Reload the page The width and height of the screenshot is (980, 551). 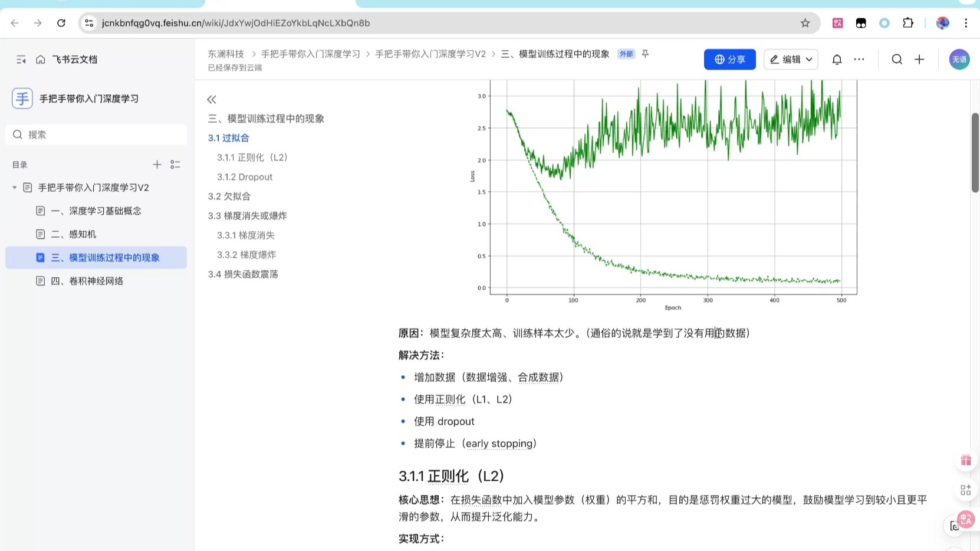[x=61, y=23]
